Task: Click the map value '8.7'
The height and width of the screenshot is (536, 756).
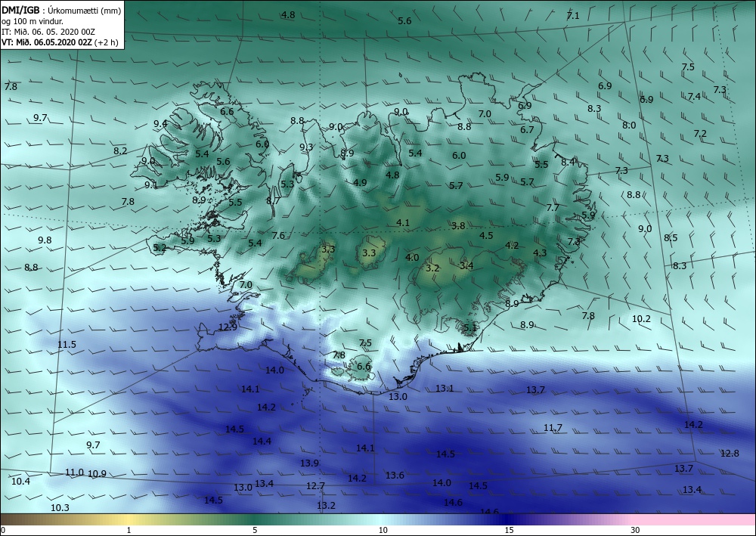Action: (273, 200)
